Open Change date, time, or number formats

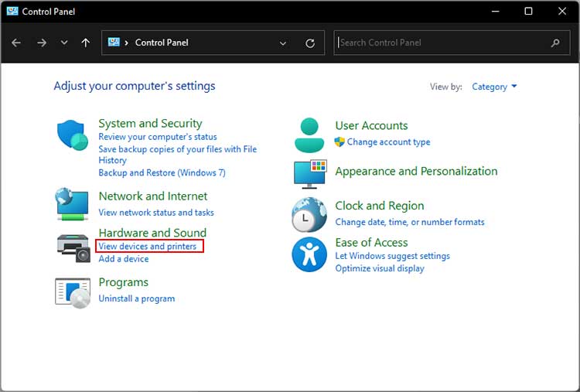409,222
